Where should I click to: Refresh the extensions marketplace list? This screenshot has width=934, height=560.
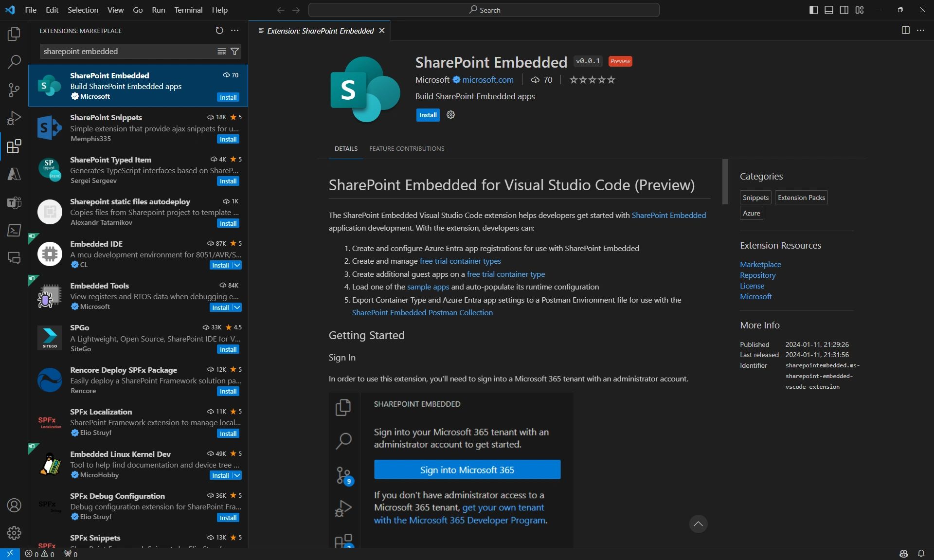[x=219, y=31]
